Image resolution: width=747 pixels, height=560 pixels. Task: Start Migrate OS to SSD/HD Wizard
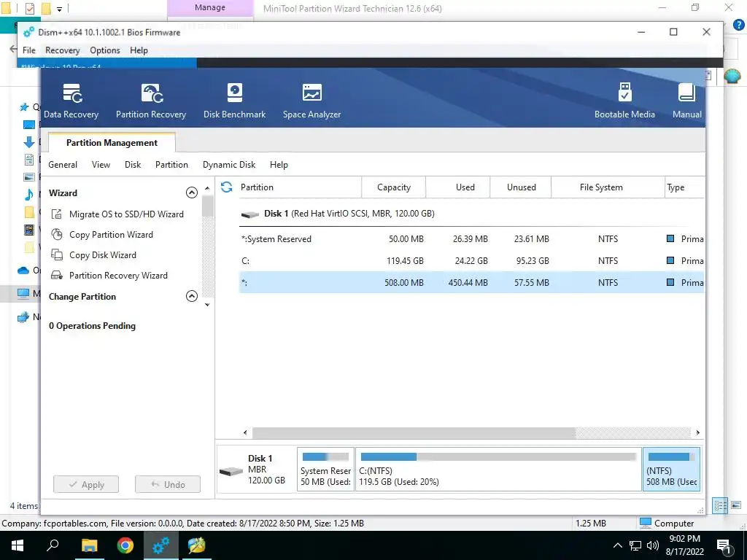point(126,214)
